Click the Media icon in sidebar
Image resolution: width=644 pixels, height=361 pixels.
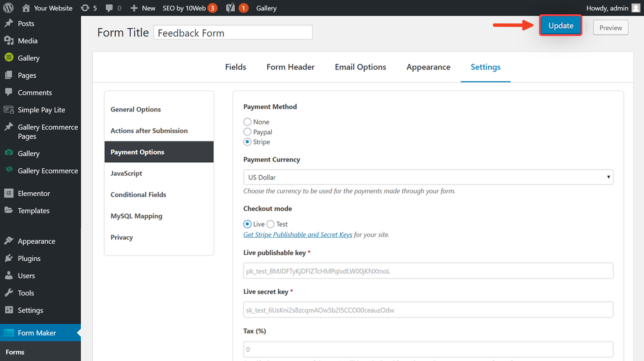tap(9, 40)
